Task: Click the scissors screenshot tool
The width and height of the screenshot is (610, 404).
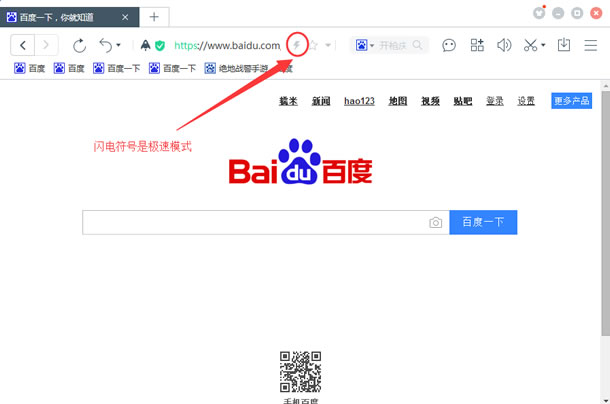Action: [530, 45]
